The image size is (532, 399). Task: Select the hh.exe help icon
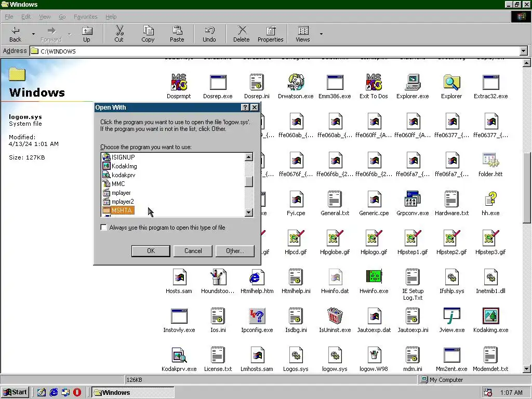tap(490, 199)
